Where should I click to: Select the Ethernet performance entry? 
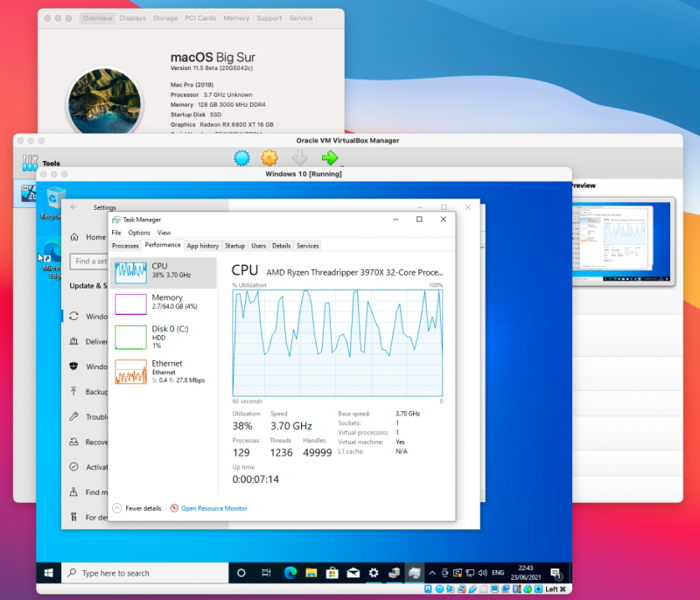[x=164, y=372]
